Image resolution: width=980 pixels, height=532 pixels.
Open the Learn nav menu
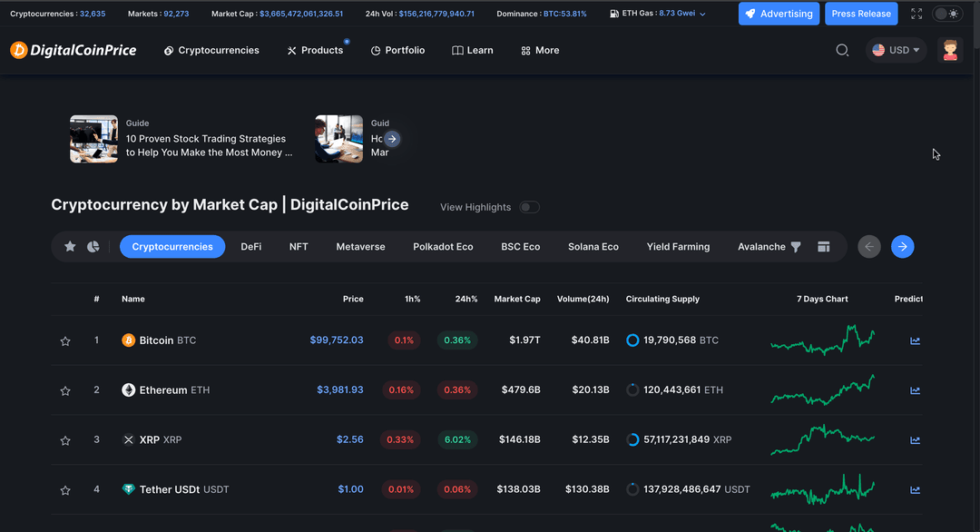coord(473,50)
